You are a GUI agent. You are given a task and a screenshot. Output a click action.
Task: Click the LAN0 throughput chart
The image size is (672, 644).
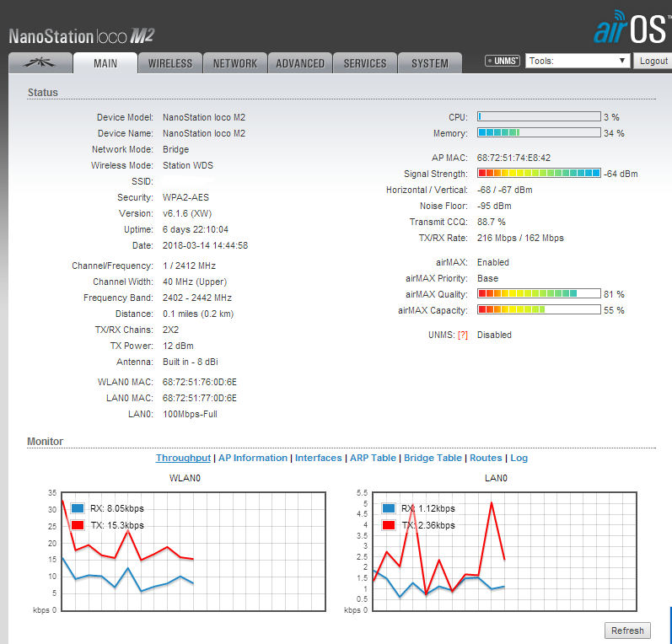[504, 551]
